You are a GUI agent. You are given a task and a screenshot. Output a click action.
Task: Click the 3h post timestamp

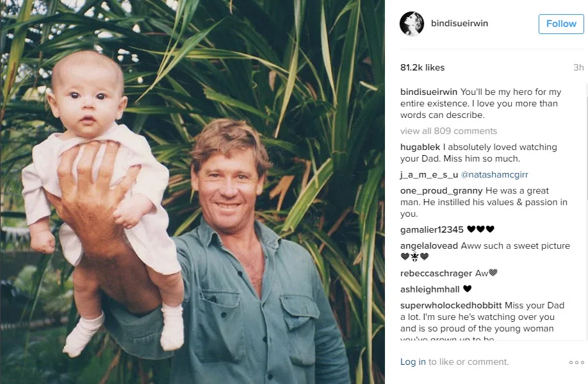[x=578, y=67]
